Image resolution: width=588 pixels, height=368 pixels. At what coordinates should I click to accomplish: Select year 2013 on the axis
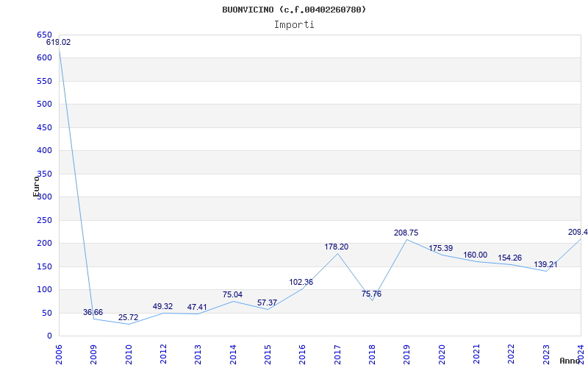tap(198, 355)
